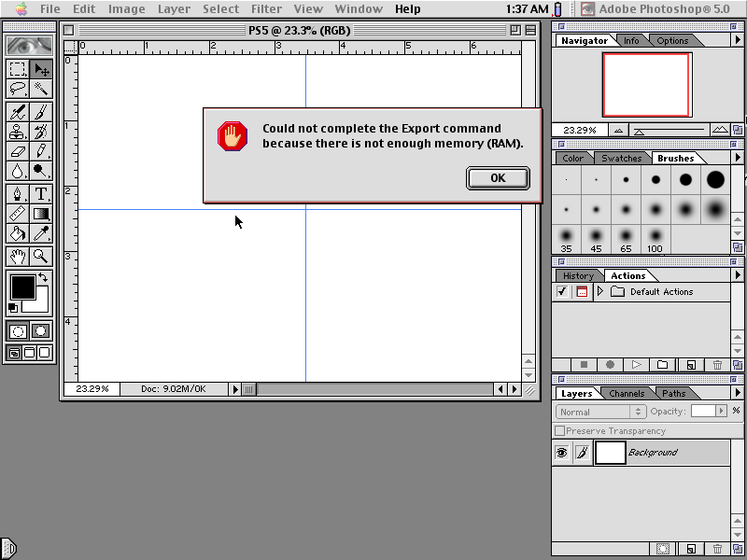The width and height of the screenshot is (747, 560).
Task: Open the Navigator palette flyout menu
Action: click(738, 40)
